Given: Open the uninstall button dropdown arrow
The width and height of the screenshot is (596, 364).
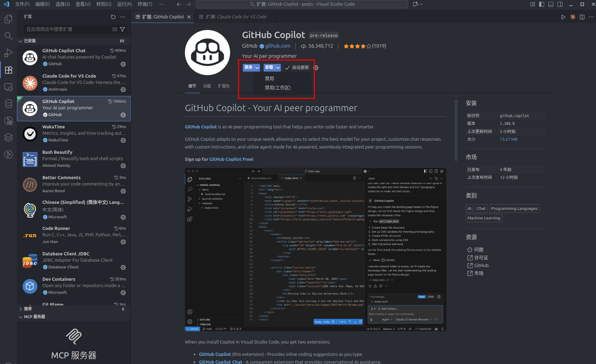Looking at the screenshot, I should coord(278,68).
